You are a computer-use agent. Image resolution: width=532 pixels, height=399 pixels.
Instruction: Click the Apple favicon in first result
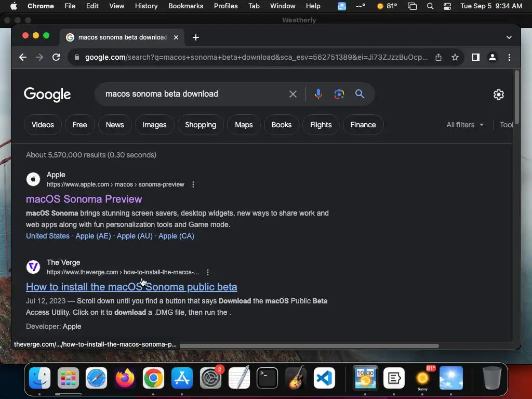point(33,179)
